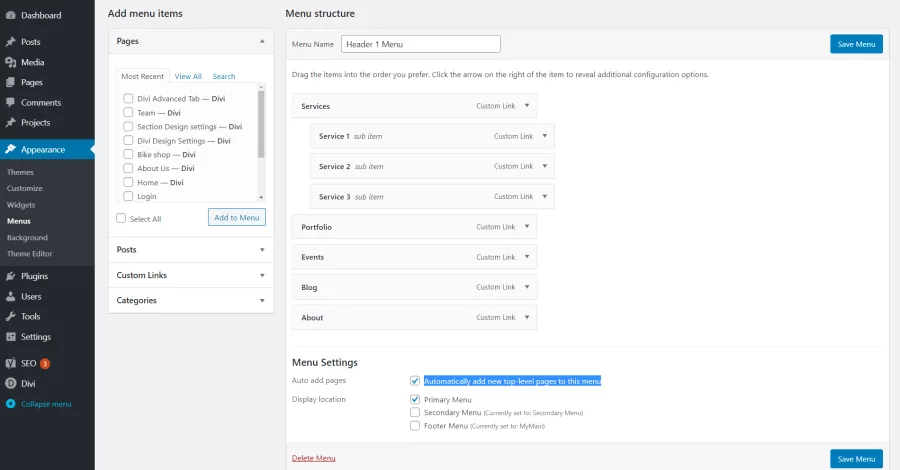Expand Service 1 sub item options
The height and width of the screenshot is (470, 900).
pos(545,136)
